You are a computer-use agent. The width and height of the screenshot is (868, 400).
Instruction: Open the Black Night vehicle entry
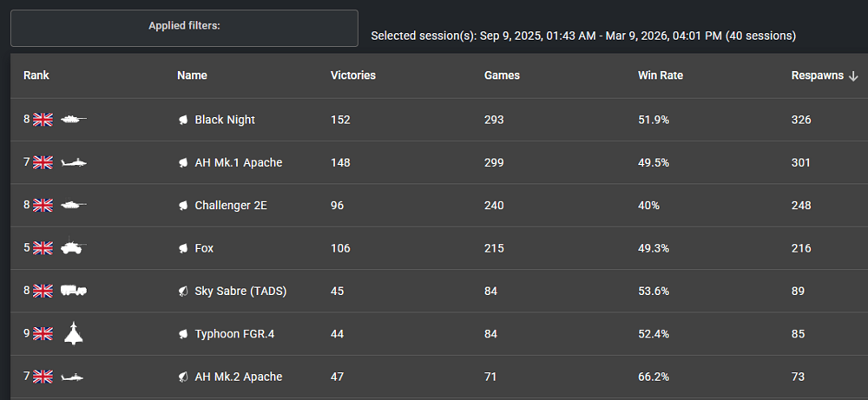pyautogui.click(x=225, y=120)
